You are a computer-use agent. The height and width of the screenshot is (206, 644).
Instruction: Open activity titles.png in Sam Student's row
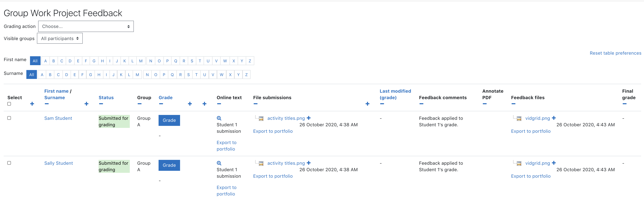[x=286, y=118]
